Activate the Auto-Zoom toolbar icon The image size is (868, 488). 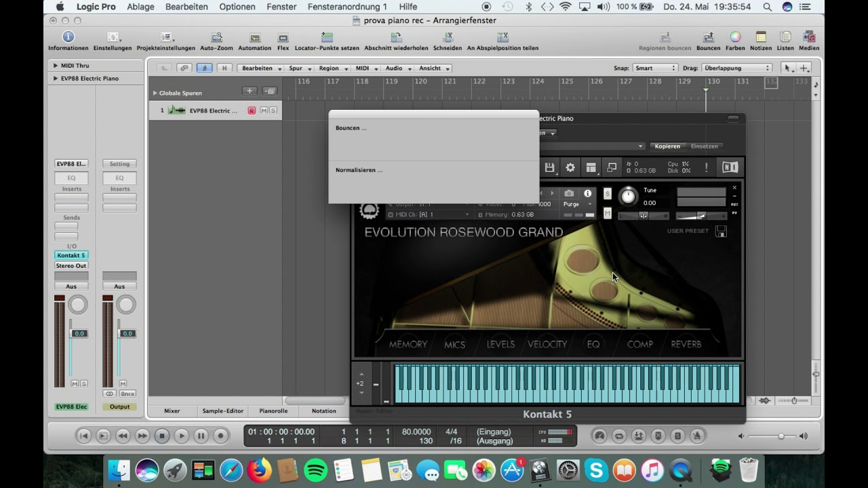[x=216, y=37]
